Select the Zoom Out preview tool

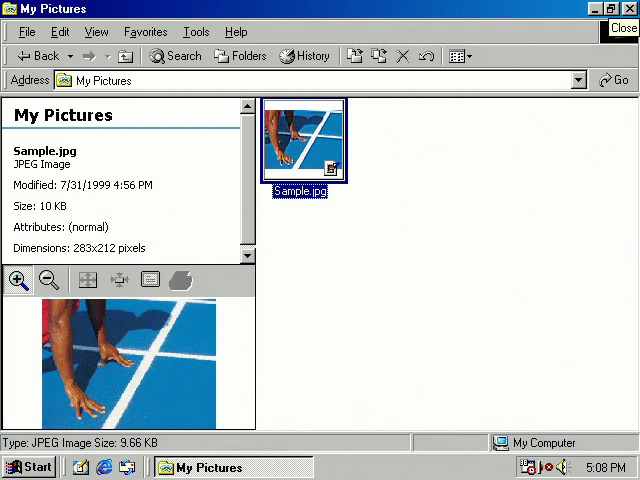[x=49, y=280]
